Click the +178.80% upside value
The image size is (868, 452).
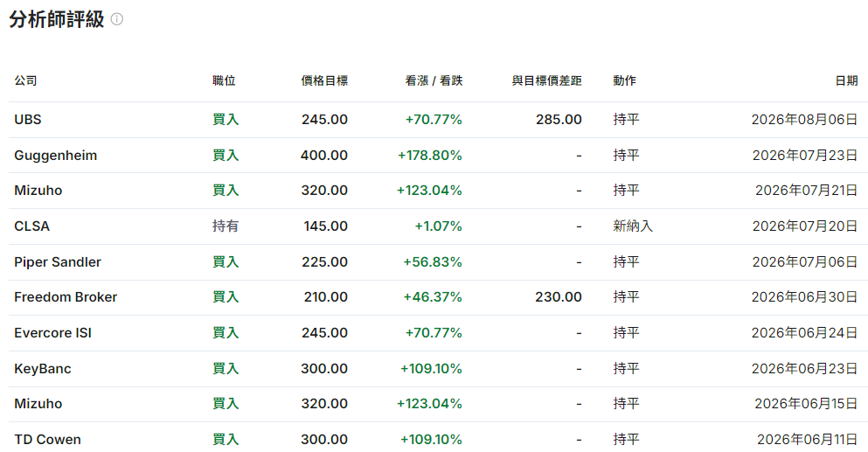tap(429, 156)
